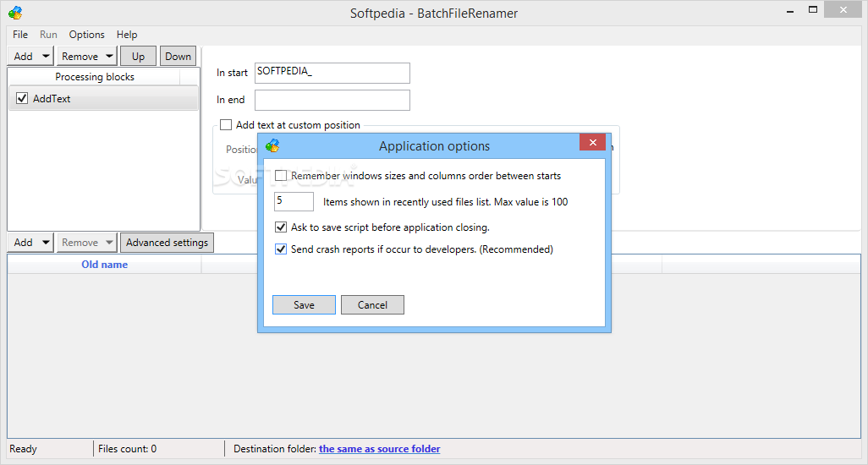Open the lower Add dropdown above file list
868x465 pixels.
pyautogui.click(x=46, y=242)
